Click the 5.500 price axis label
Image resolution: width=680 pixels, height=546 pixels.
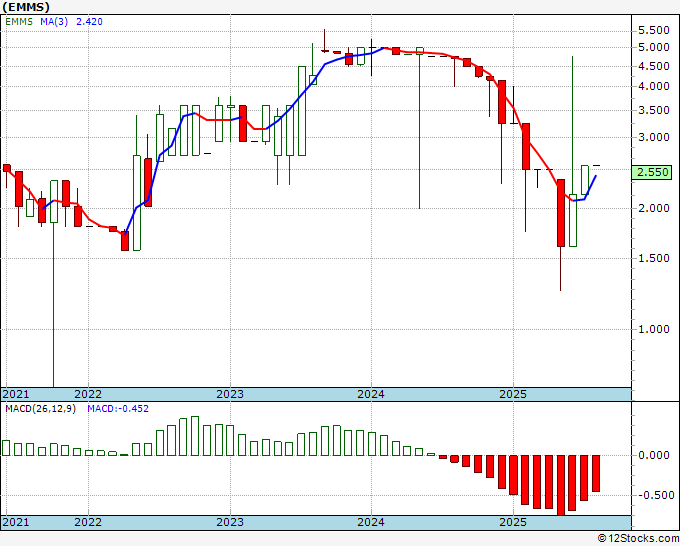pos(654,30)
